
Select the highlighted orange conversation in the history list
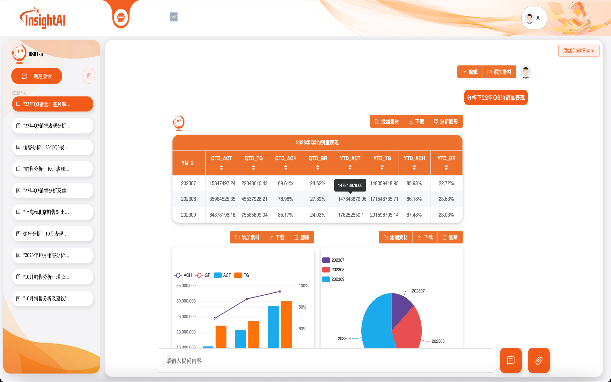(x=53, y=104)
